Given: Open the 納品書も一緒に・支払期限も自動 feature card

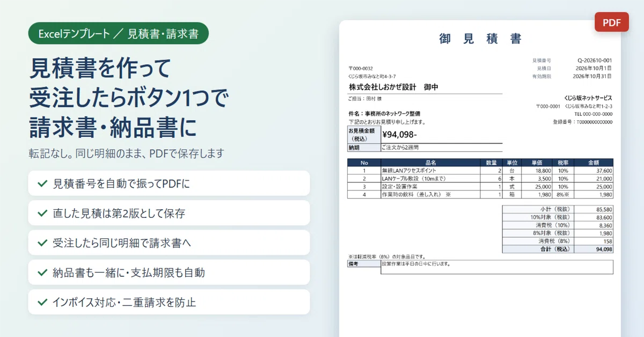Looking at the screenshot, I should [169, 273].
